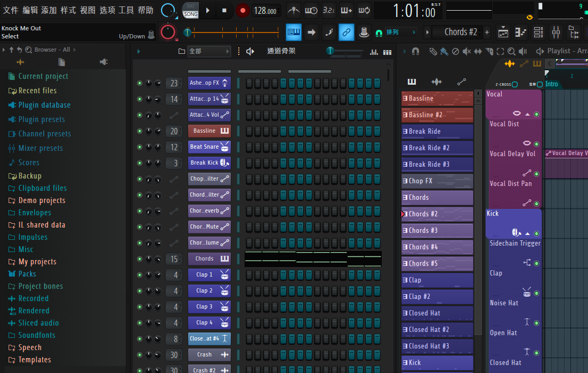This screenshot has width=588, height=373.
Task: Select the playlist Paint brush tool
Action: click(444, 51)
